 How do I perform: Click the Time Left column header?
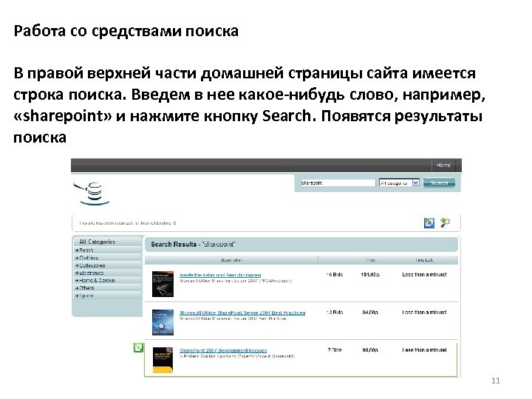tap(424, 260)
